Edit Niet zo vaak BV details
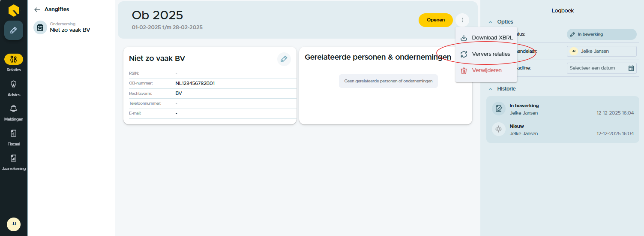 pyautogui.click(x=284, y=59)
